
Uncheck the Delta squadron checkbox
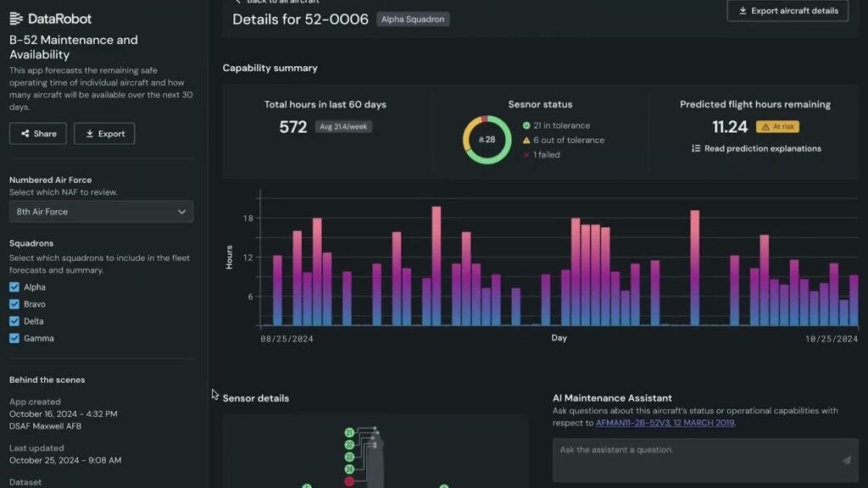[13, 321]
